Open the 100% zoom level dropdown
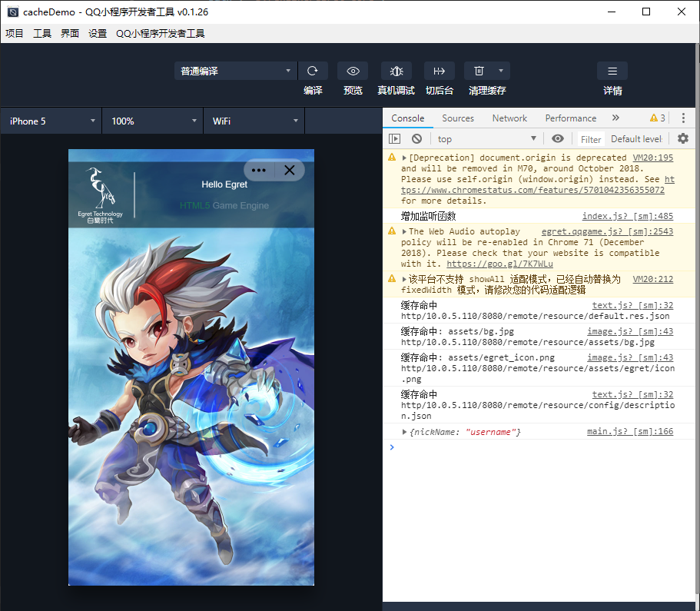Viewport: 700px width, 611px height. click(x=153, y=121)
